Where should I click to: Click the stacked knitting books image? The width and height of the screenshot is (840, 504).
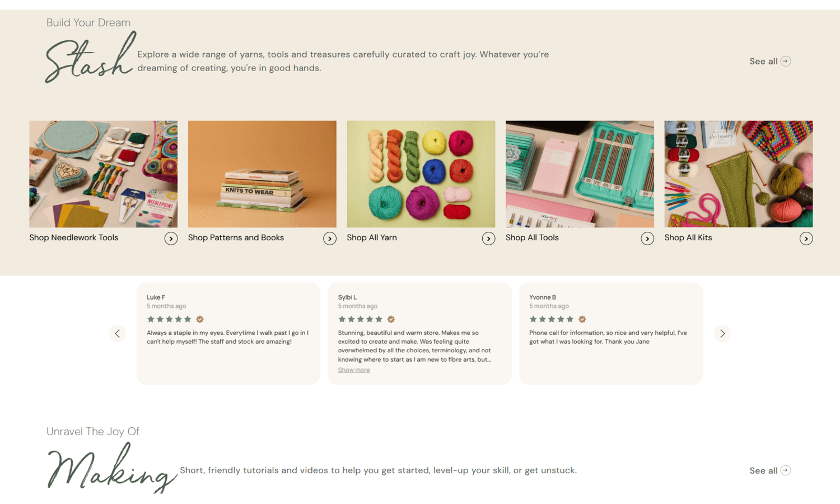(262, 174)
